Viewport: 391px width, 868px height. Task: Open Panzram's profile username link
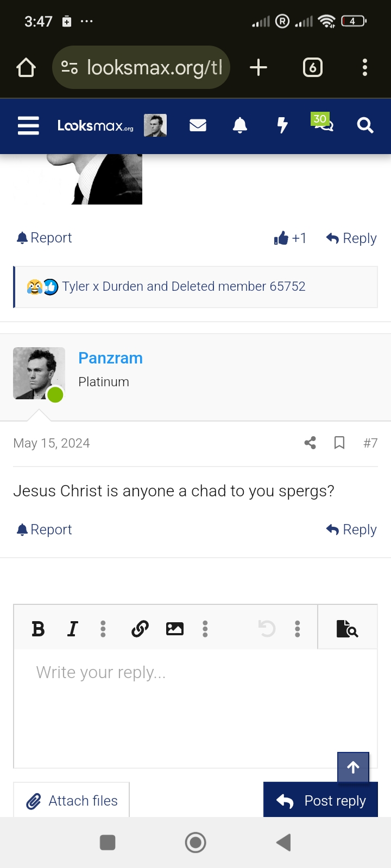(110, 358)
